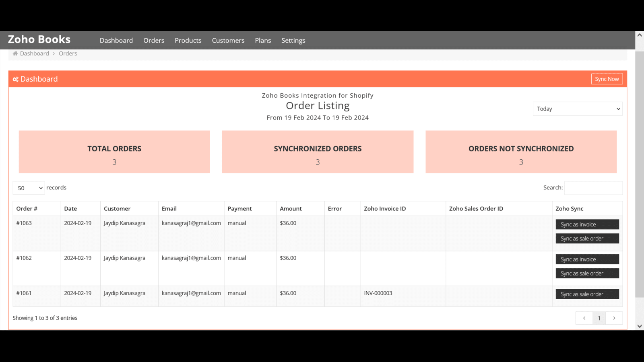Sort by Date column header
Viewport: 644px width, 362px height.
(x=80, y=209)
